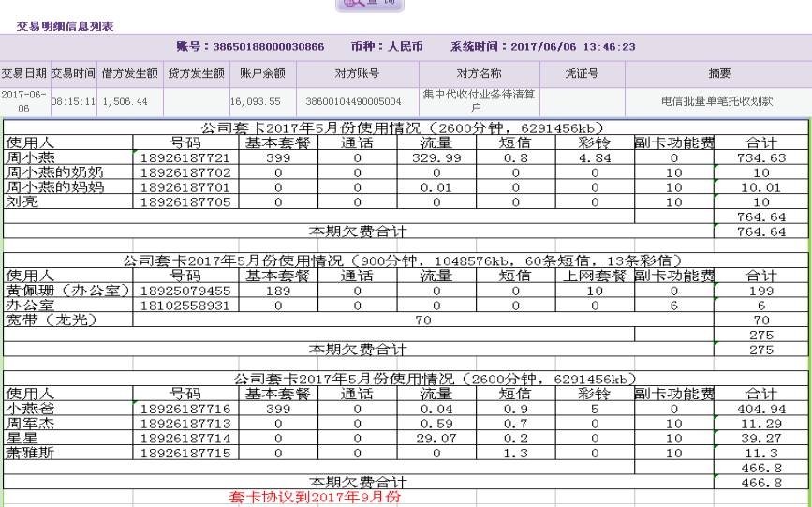
Task: Click the 404.94 total cell
Action: 761,410
